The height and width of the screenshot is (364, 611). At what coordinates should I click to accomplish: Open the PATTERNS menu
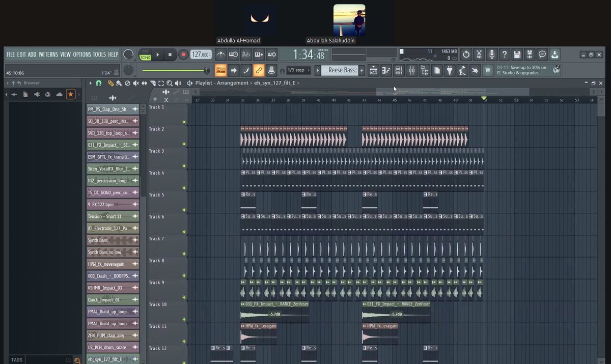(x=48, y=54)
